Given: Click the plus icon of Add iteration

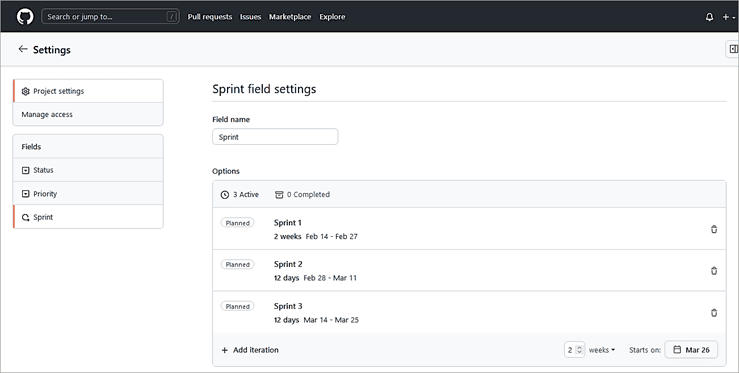Looking at the screenshot, I should (x=225, y=350).
